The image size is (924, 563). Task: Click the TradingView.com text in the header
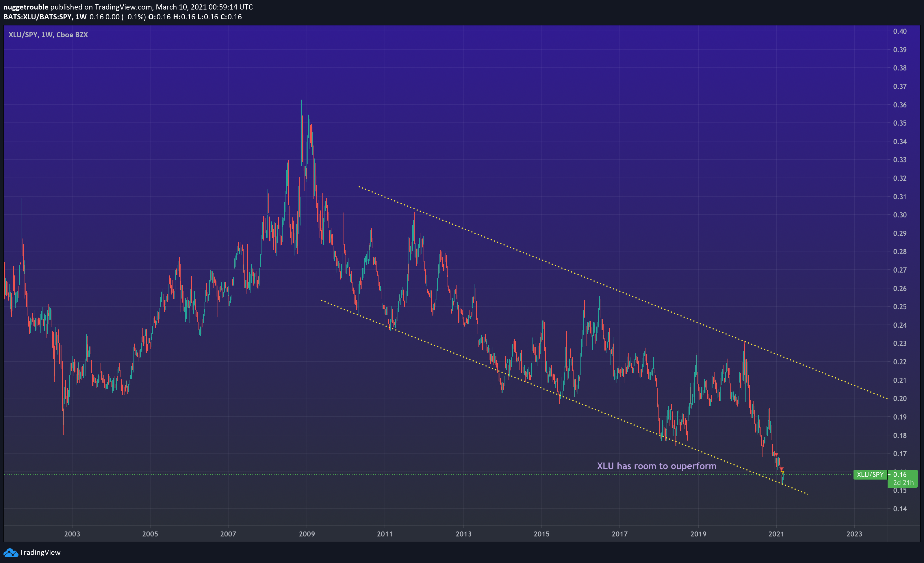pos(123,7)
